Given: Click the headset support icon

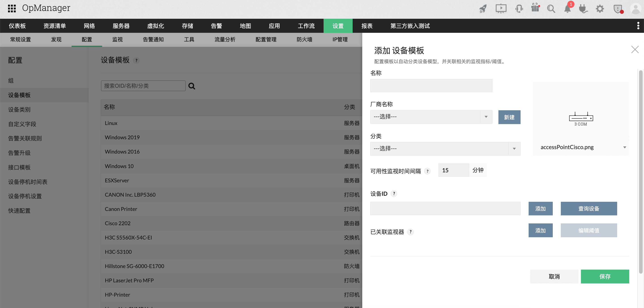Looking at the screenshot, I should click(x=519, y=9).
